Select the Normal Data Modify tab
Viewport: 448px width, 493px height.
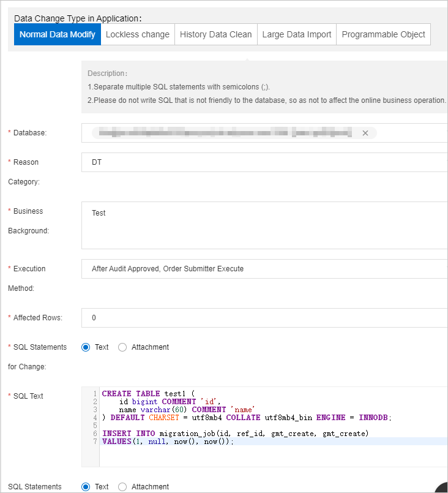coord(57,34)
